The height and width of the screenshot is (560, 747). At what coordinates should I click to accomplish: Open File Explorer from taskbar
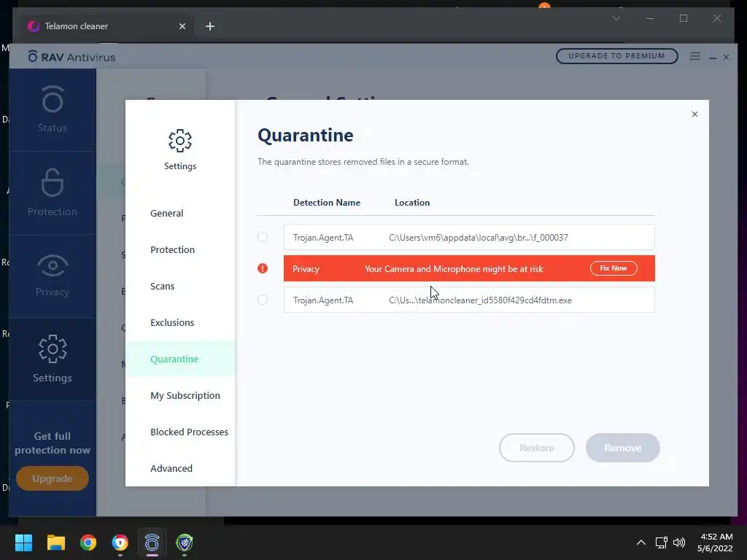pyautogui.click(x=55, y=542)
